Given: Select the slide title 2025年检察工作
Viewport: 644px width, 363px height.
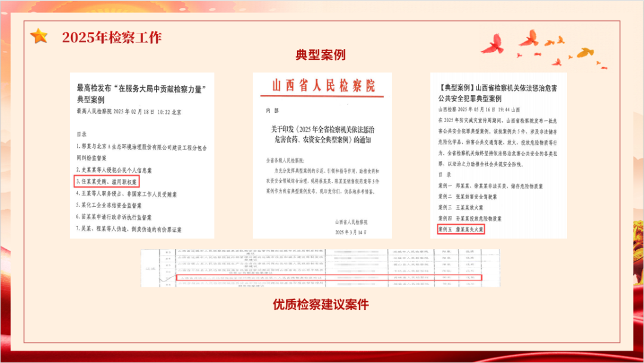Looking at the screenshot, I should (x=112, y=38).
